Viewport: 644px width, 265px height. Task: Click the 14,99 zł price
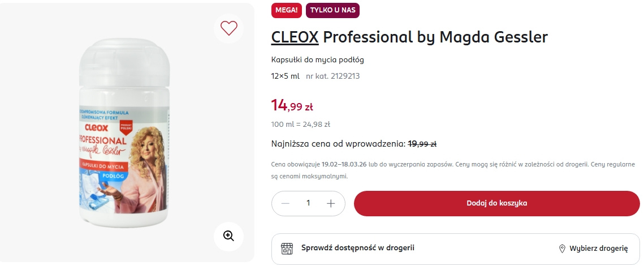pos(292,105)
